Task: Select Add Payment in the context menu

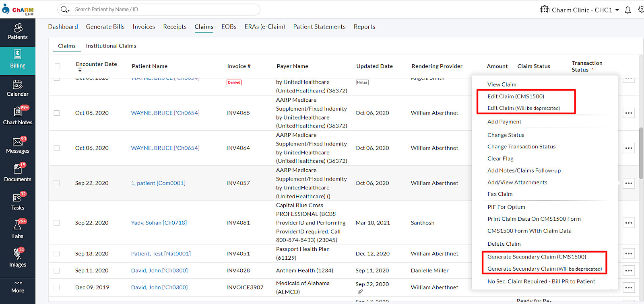Action: pos(504,122)
